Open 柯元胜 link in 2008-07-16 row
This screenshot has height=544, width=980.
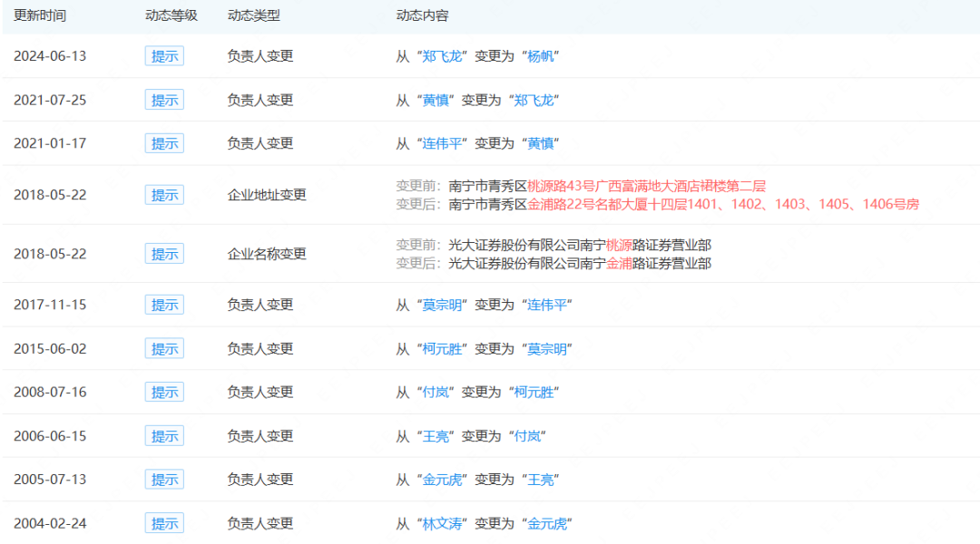[534, 393]
